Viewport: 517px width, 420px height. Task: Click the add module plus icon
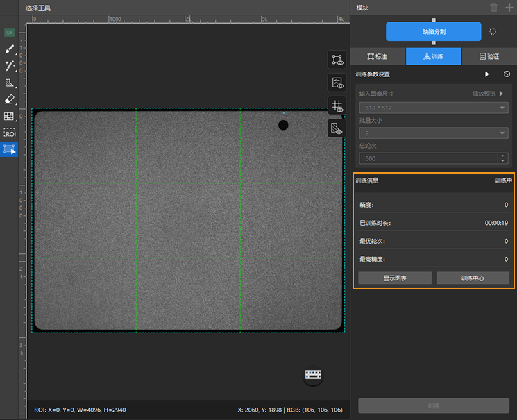[509, 8]
